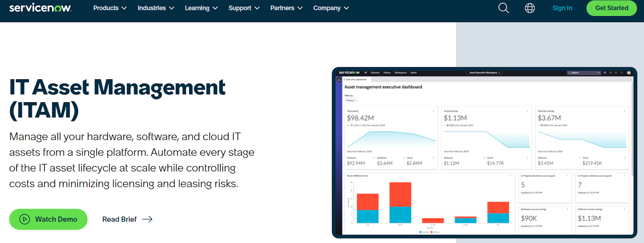This screenshot has height=243, width=644.
Task: Open the Hardware success savings kebab menu
Action: [x=568, y=209]
